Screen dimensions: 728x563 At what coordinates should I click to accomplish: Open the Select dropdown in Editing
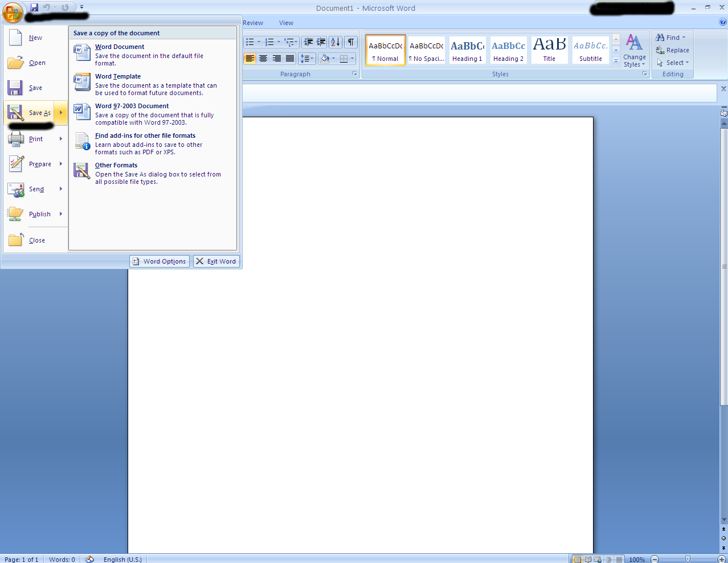(x=673, y=63)
